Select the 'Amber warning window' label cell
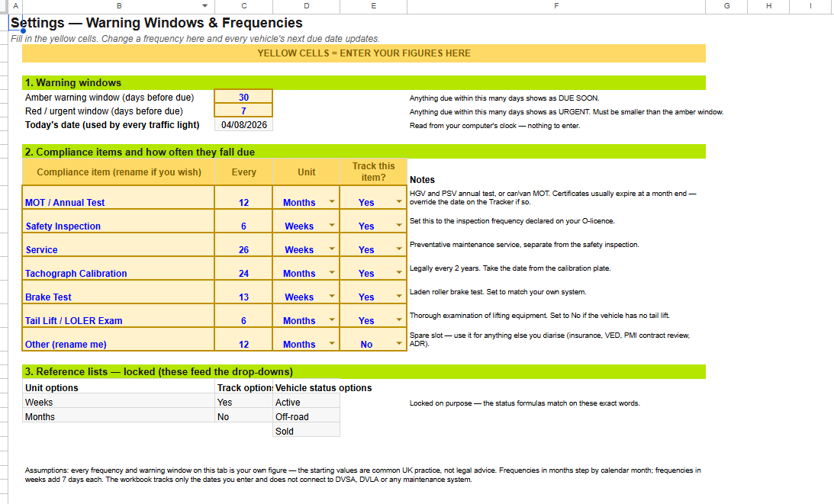Screen dimensions: 834x504 pyautogui.click(x=118, y=97)
